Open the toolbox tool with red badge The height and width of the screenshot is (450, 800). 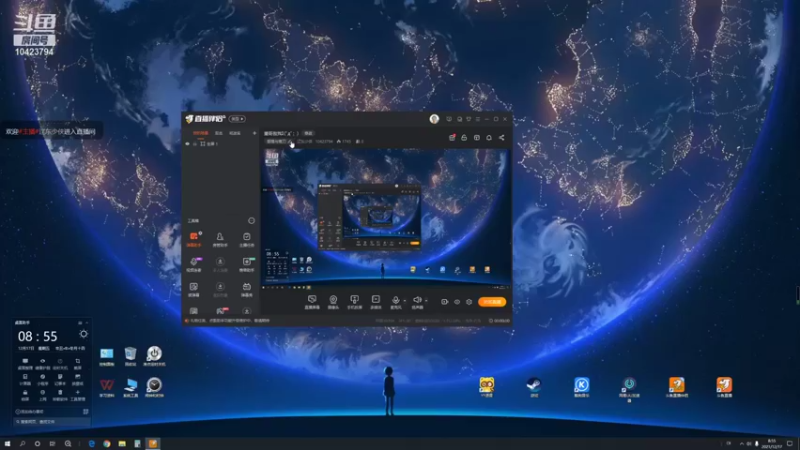[x=220, y=311]
